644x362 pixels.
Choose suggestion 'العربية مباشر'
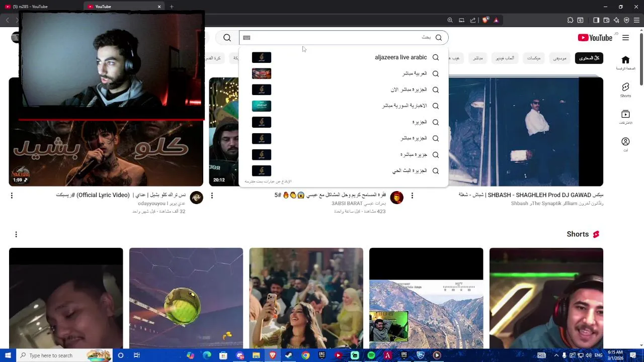343,73
